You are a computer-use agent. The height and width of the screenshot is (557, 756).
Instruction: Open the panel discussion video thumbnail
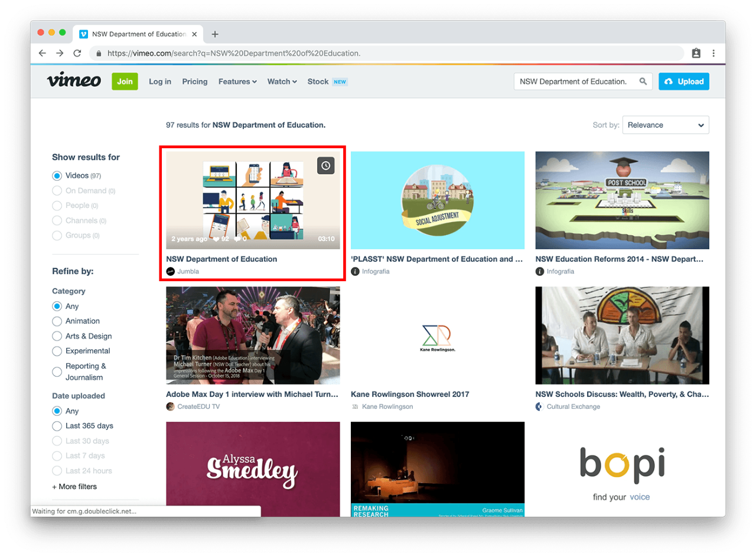click(x=623, y=335)
